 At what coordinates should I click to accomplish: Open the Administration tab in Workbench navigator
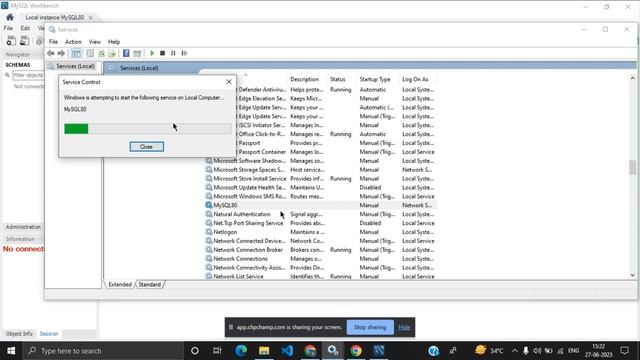pos(23,227)
